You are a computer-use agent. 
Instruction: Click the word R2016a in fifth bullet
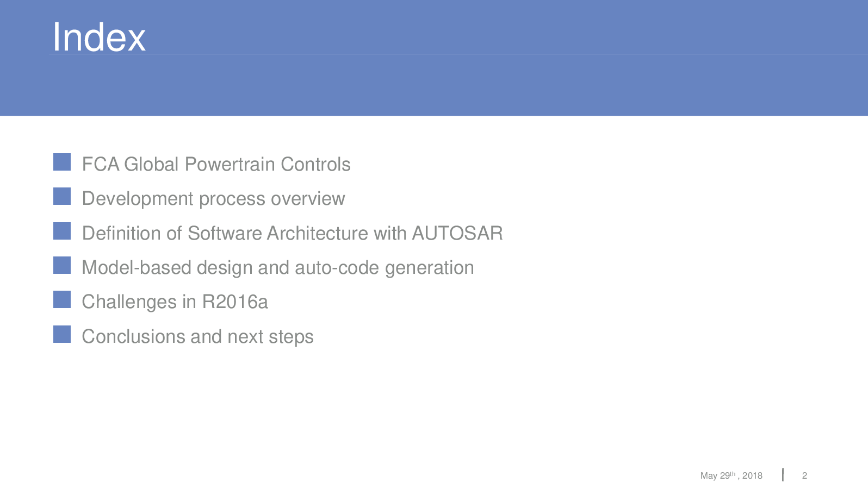(x=235, y=302)
